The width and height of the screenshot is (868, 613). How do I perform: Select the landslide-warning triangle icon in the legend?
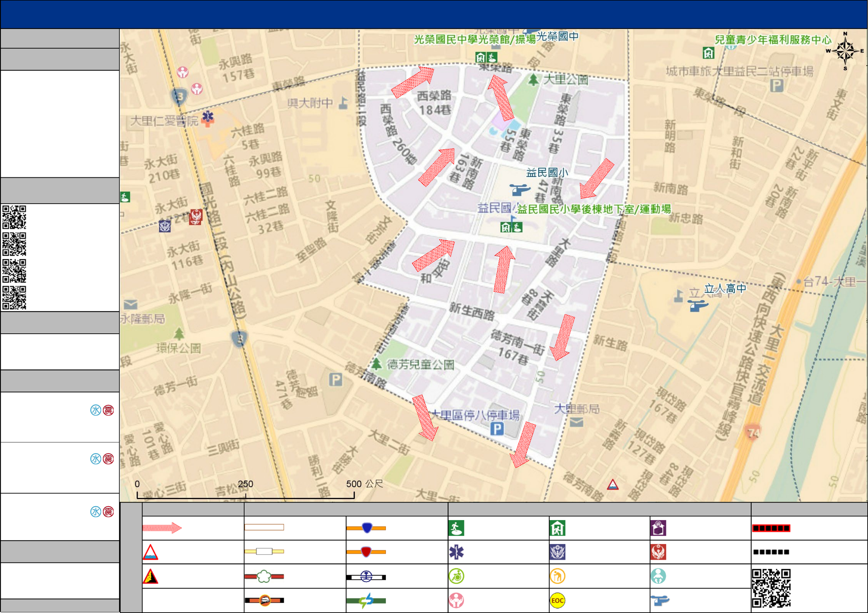point(151,576)
